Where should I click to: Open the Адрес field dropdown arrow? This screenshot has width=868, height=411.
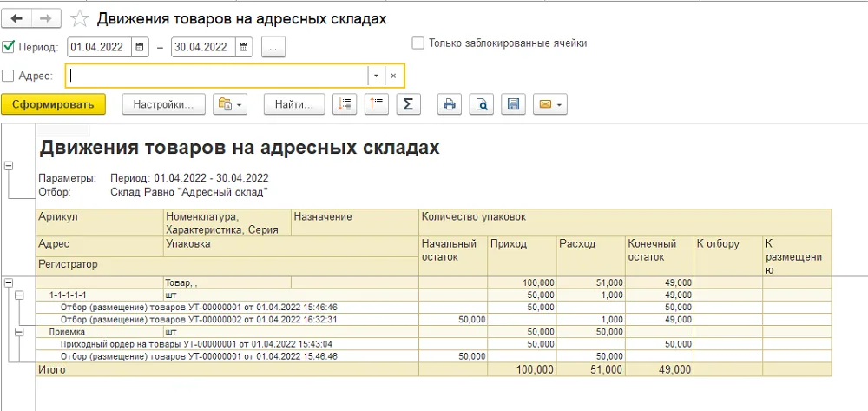376,76
